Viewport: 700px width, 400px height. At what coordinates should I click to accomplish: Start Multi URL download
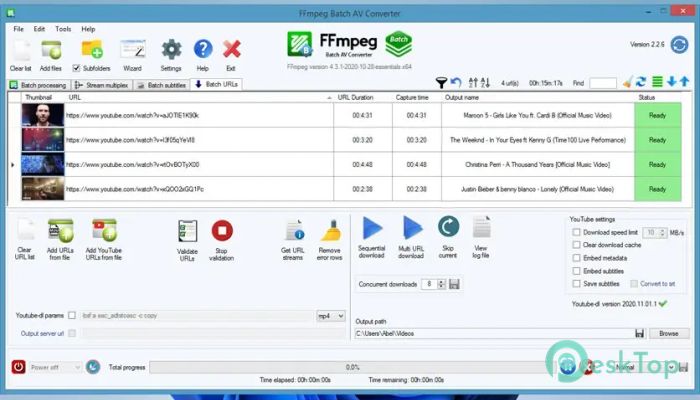411,229
